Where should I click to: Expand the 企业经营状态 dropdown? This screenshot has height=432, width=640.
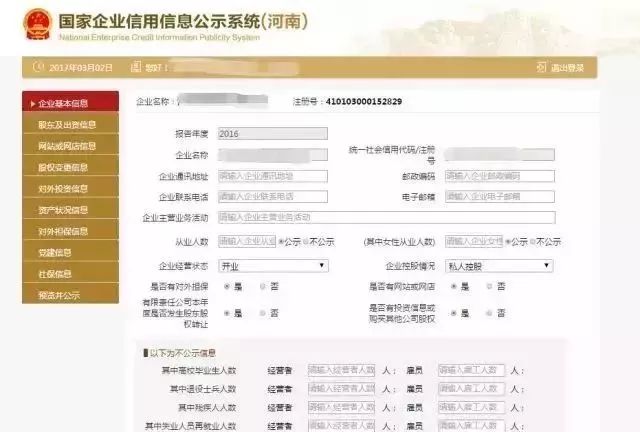pyautogui.click(x=273, y=266)
